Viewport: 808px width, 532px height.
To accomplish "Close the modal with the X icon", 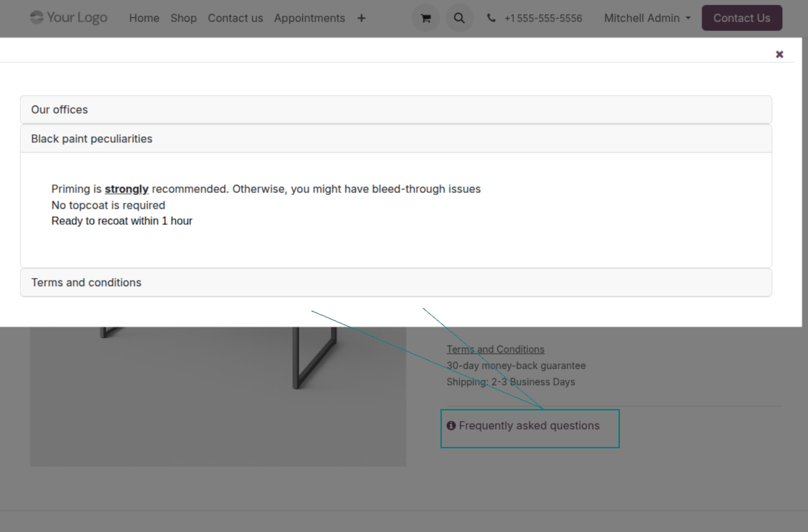I will [x=779, y=54].
